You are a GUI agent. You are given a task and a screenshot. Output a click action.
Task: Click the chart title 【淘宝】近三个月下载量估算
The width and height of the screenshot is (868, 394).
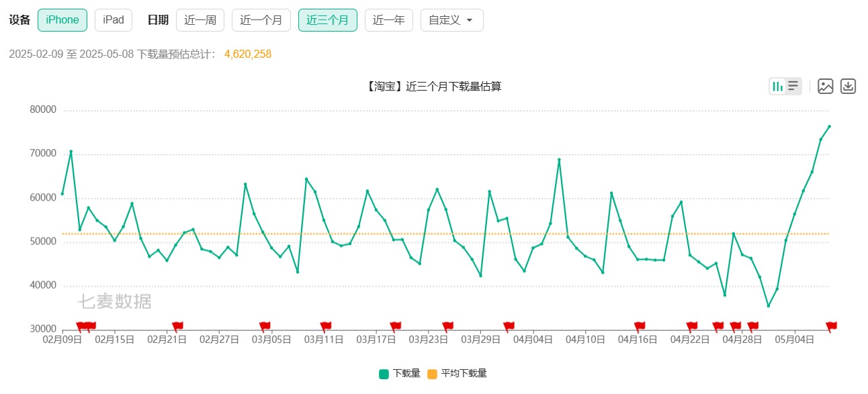pyautogui.click(x=434, y=87)
